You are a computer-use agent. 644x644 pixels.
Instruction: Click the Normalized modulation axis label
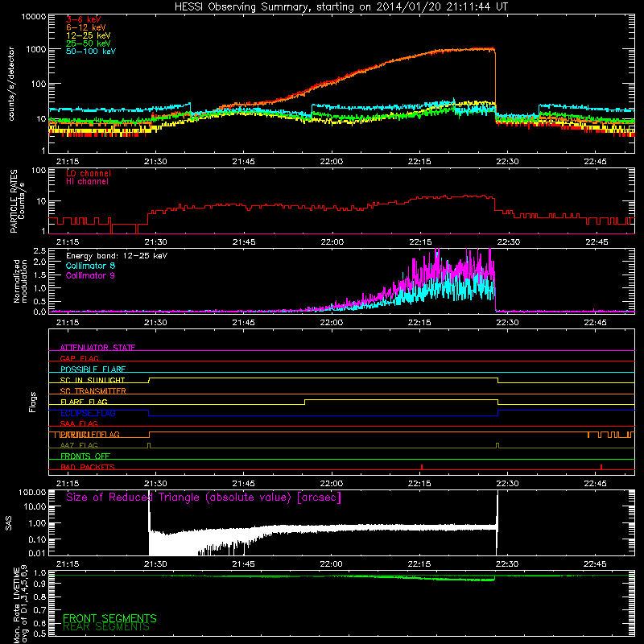[x=20, y=281]
